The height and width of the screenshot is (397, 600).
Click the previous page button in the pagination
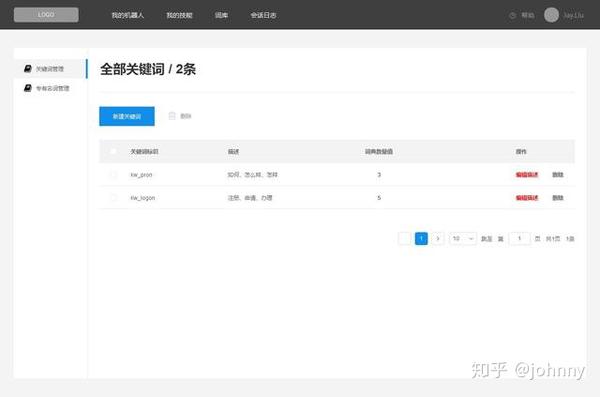tap(404, 239)
